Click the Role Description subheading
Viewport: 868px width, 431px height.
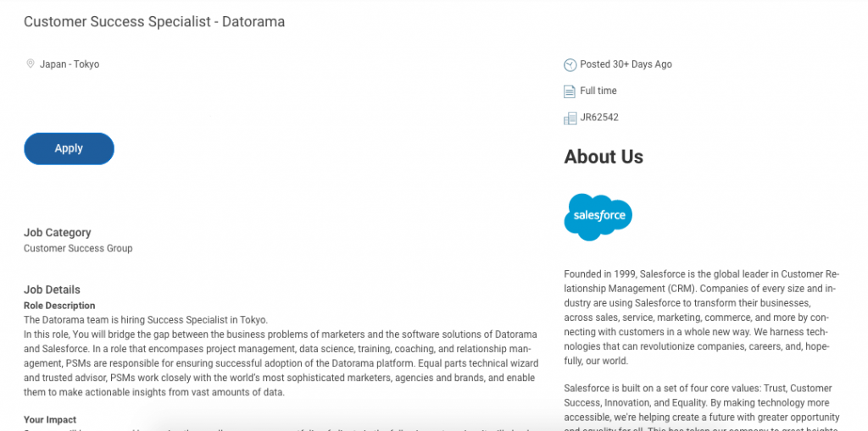pyautogui.click(x=59, y=306)
